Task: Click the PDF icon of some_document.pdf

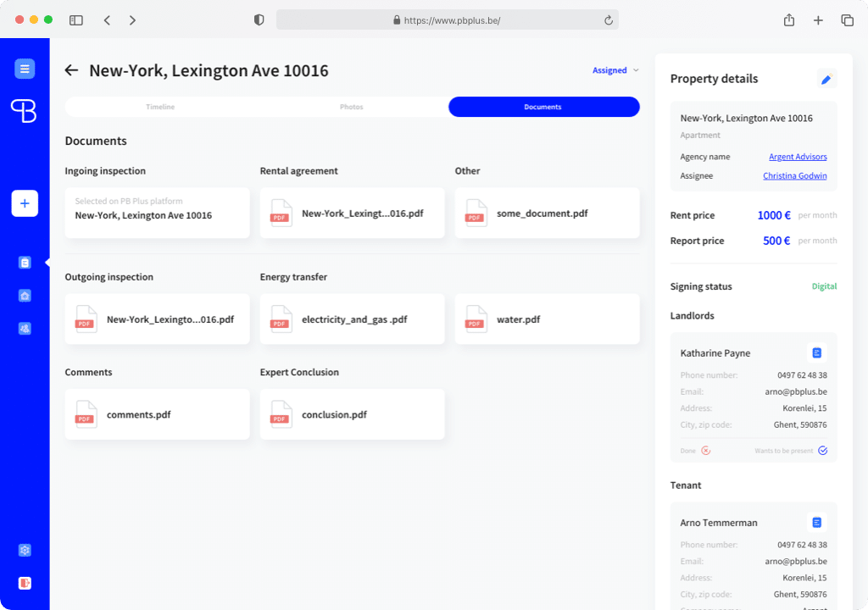Action: pyautogui.click(x=476, y=213)
